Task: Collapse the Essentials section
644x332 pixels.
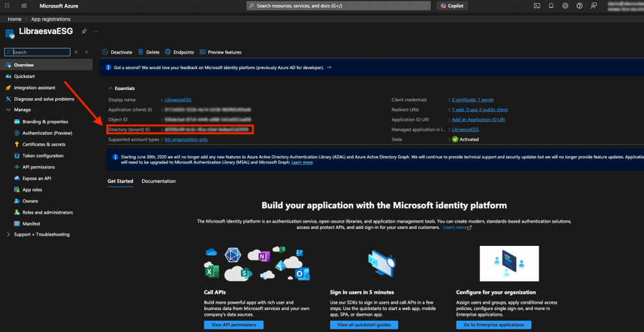Action: 121,88
